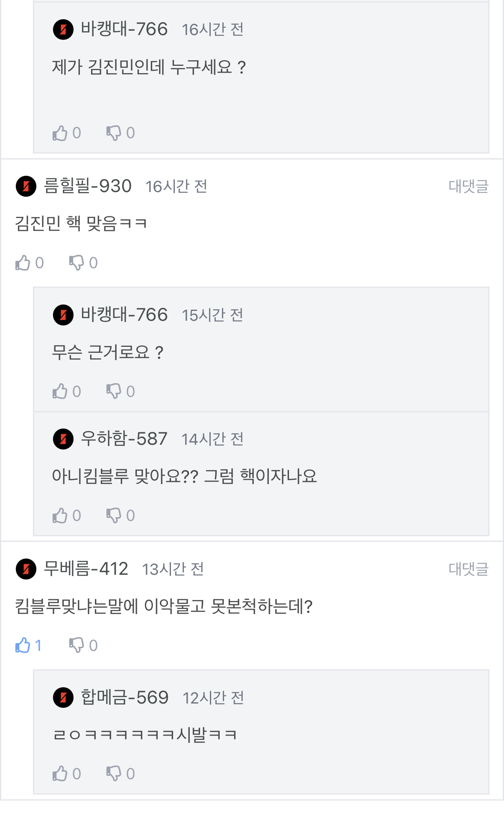The image size is (504, 813).
Task: Click the username 우하함-587
Action: [x=124, y=439]
